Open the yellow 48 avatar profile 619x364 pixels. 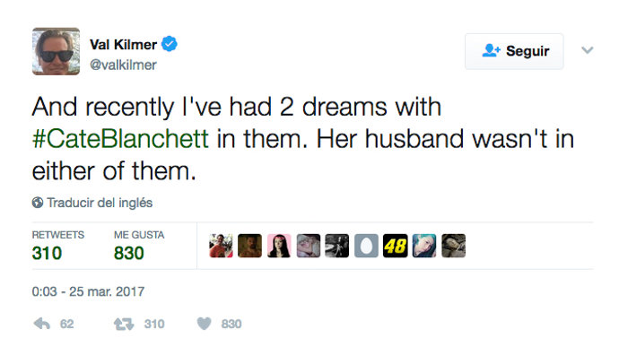pyautogui.click(x=396, y=246)
